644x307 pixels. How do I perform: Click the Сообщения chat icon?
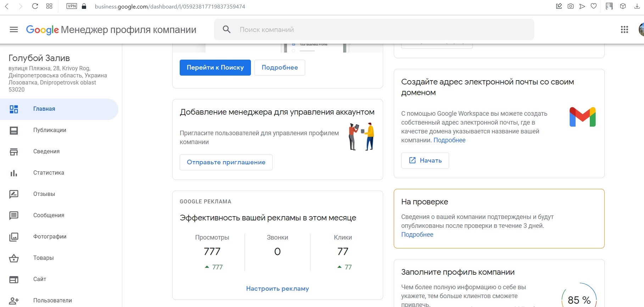(14, 215)
